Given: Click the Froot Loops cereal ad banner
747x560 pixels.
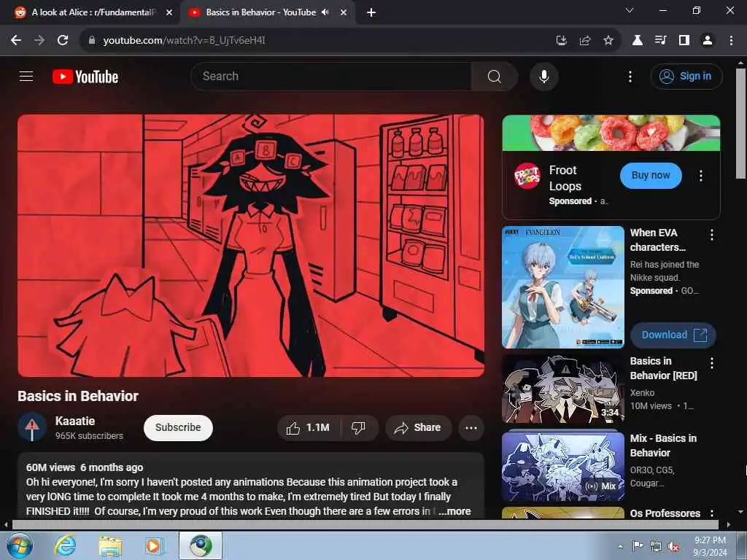Looking at the screenshot, I should [611, 133].
